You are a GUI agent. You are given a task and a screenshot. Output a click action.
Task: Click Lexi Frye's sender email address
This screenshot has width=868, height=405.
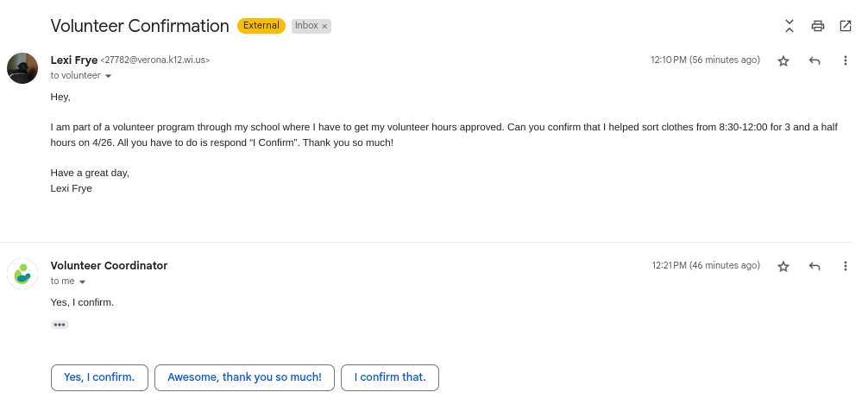[x=155, y=60]
